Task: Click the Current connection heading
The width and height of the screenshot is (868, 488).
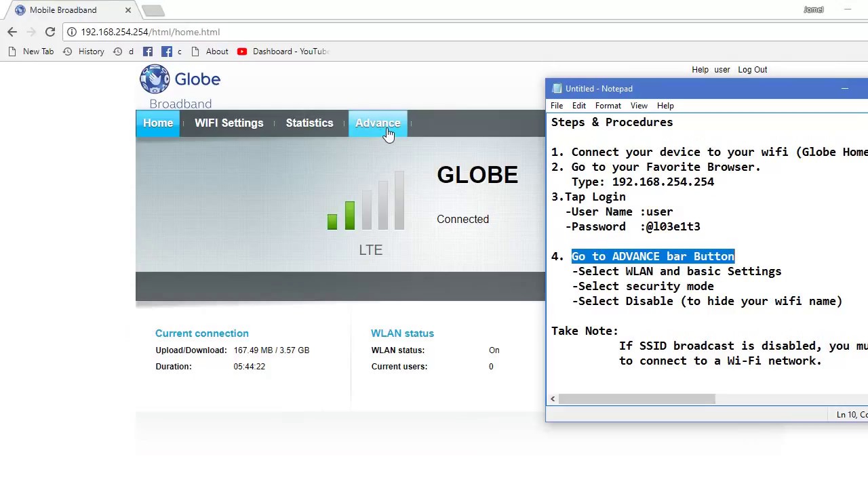Action: (202, 333)
